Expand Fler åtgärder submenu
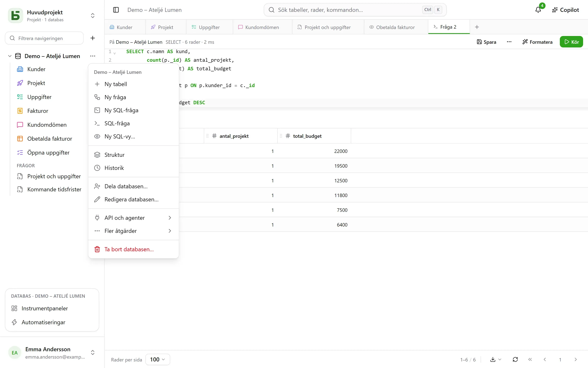The height and width of the screenshot is (368, 588). tap(133, 231)
